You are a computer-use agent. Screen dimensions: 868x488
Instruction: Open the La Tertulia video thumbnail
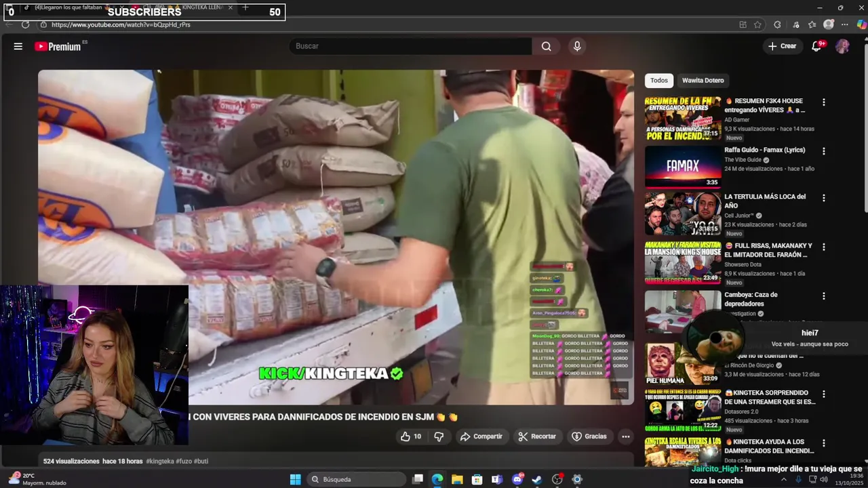point(683,215)
